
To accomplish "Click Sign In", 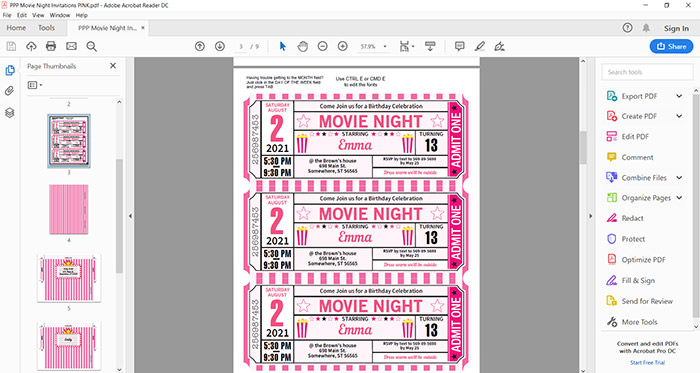I will tap(676, 28).
